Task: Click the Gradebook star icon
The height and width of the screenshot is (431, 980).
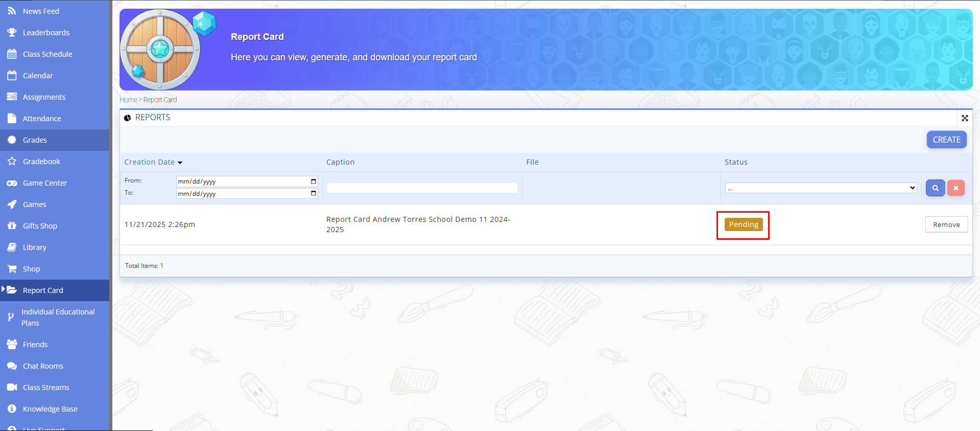Action: tap(12, 162)
